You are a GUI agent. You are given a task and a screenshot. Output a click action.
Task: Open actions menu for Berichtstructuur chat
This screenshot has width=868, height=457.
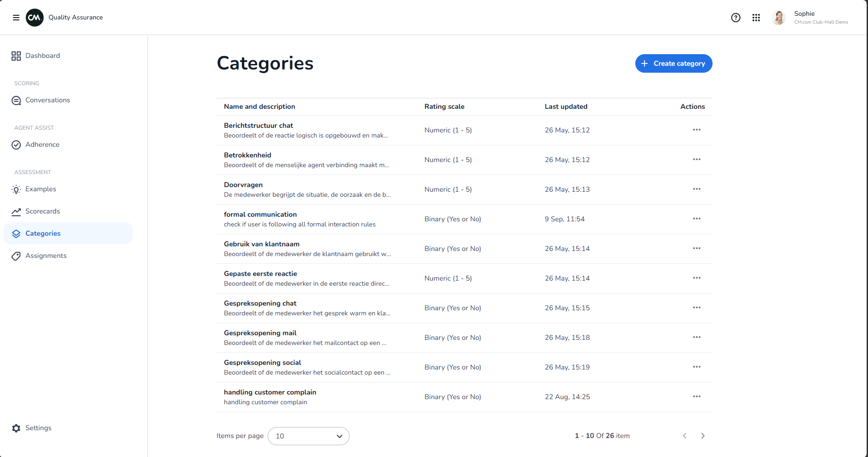tap(697, 130)
